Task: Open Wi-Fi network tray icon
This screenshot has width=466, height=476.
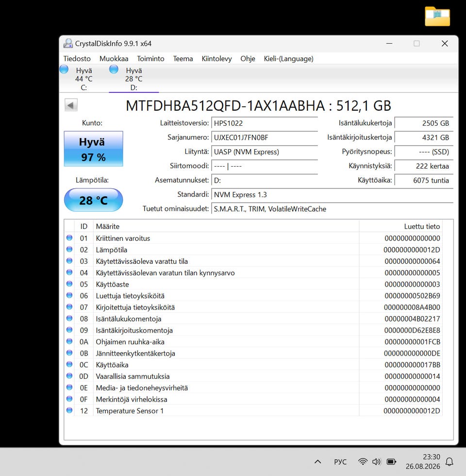Action: [363, 462]
